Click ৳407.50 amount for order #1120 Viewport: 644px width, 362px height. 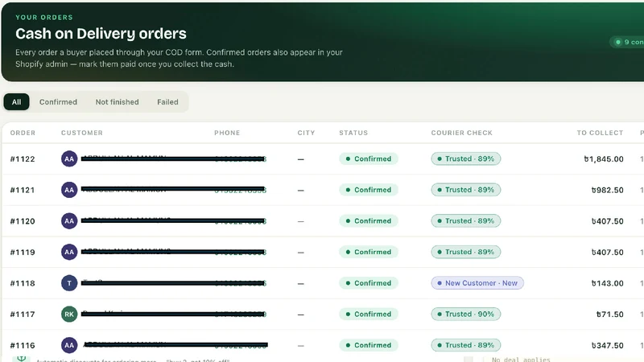coord(608,221)
